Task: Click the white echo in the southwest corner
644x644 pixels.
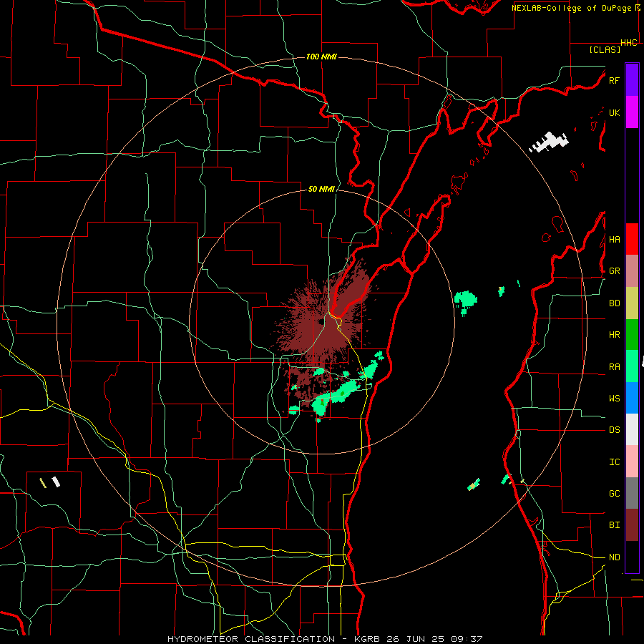Action: point(56,482)
